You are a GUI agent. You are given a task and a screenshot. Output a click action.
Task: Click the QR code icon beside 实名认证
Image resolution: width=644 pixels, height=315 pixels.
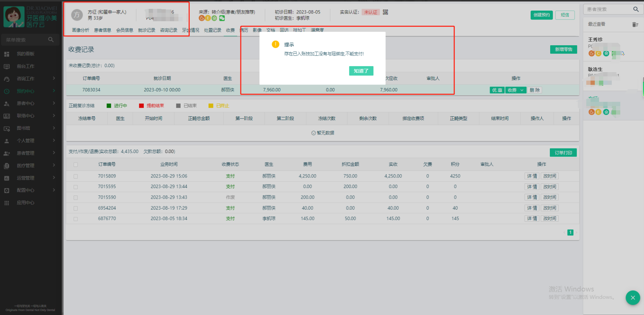click(x=385, y=12)
